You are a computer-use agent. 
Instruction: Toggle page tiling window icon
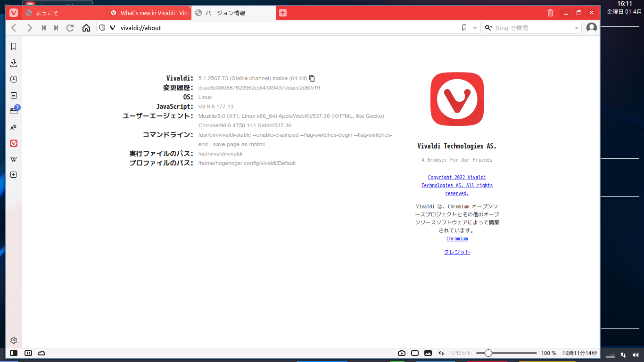click(415, 353)
